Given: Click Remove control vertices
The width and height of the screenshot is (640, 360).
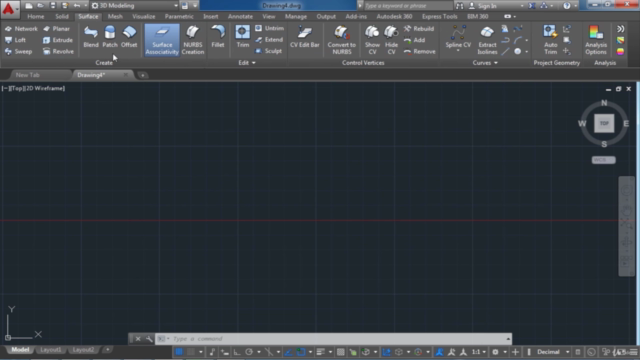Looking at the screenshot, I should click(419, 51).
